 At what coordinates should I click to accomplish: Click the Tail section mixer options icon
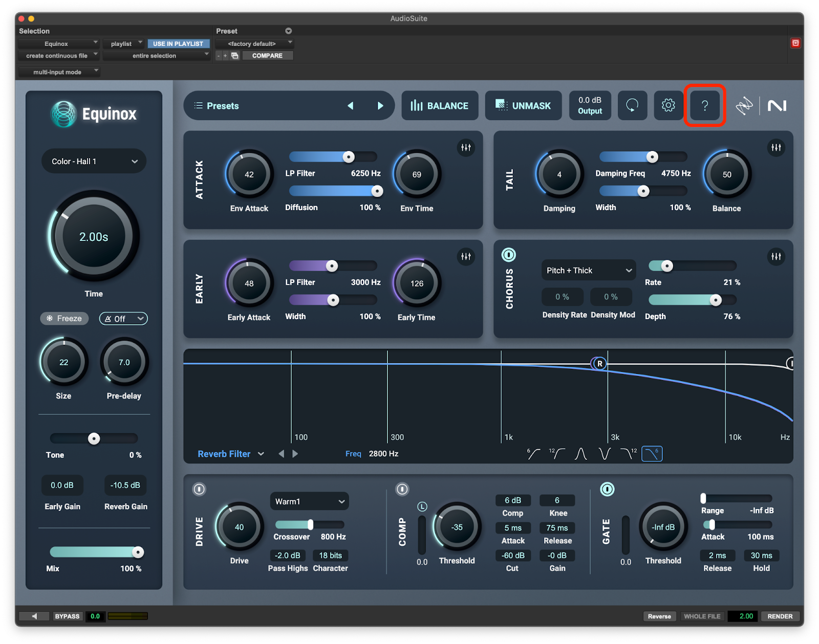pos(776,148)
